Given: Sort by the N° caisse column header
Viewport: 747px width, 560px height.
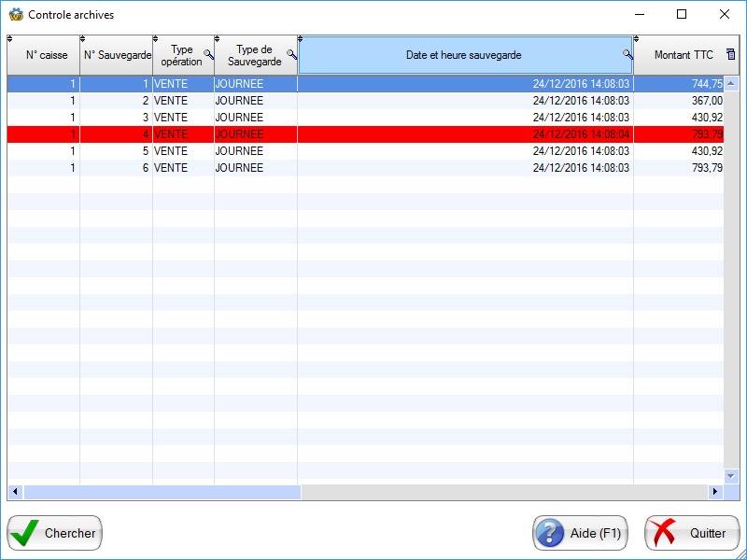Looking at the screenshot, I should (x=46, y=56).
